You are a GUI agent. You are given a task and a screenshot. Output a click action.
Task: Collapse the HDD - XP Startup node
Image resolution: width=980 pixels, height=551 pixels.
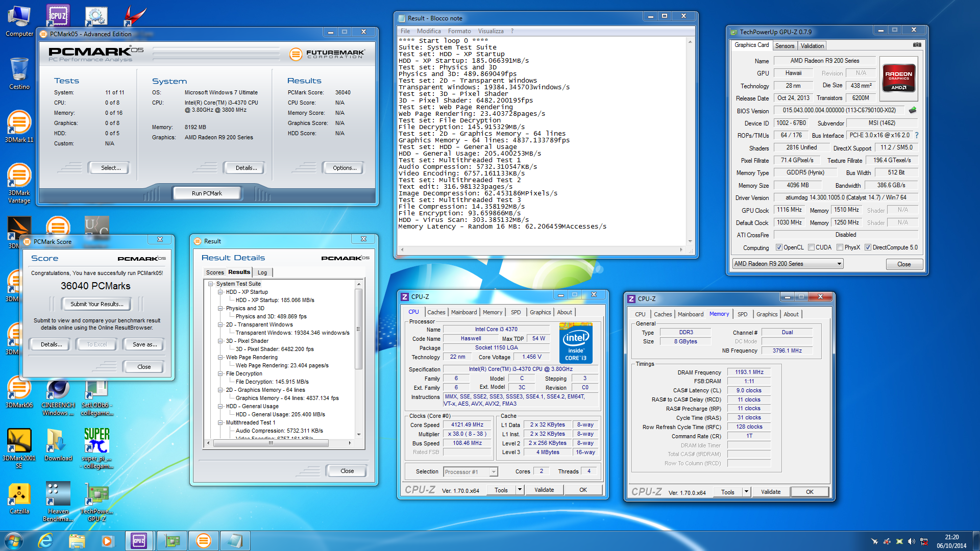pyautogui.click(x=220, y=292)
